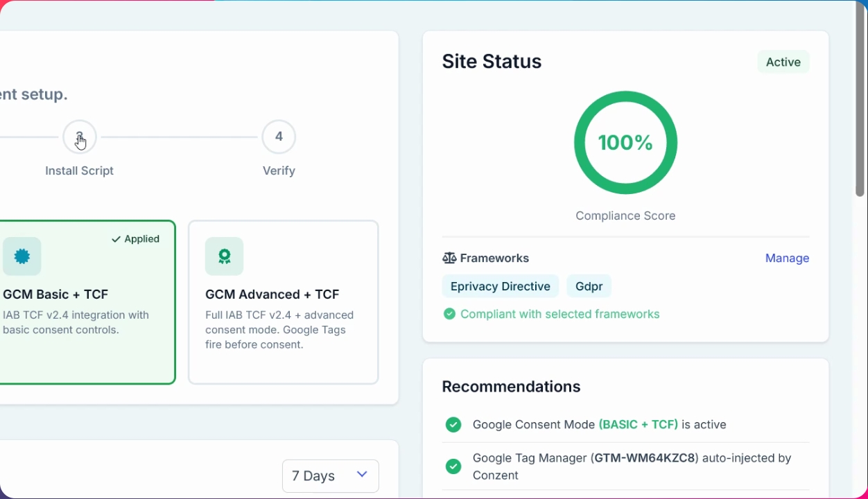Click the Active status badge
Image resolution: width=868 pixels, height=499 pixels.
[x=783, y=62]
